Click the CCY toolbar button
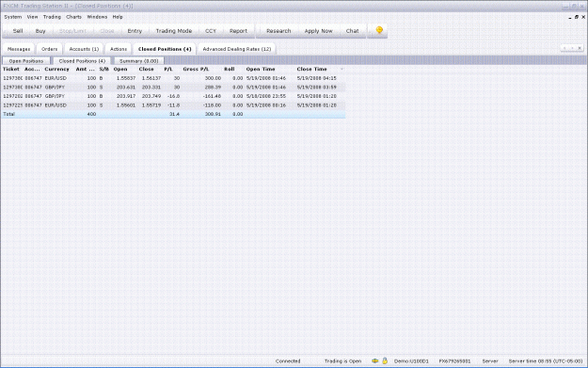 point(211,31)
